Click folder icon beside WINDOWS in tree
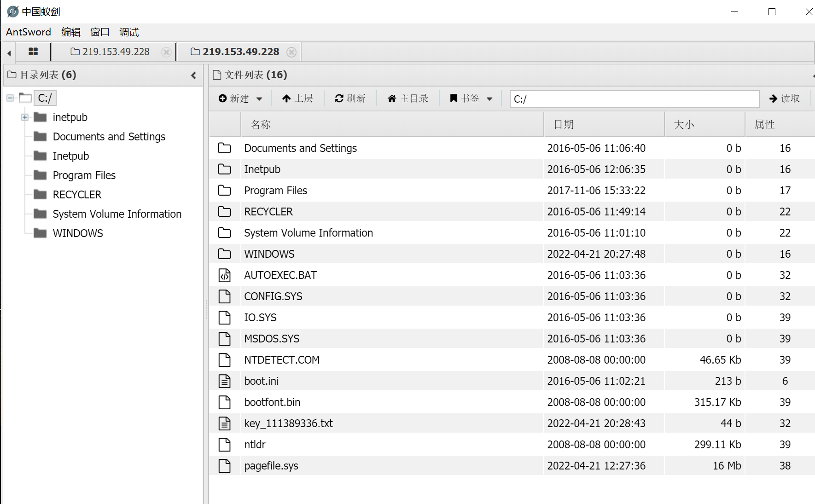 click(41, 233)
